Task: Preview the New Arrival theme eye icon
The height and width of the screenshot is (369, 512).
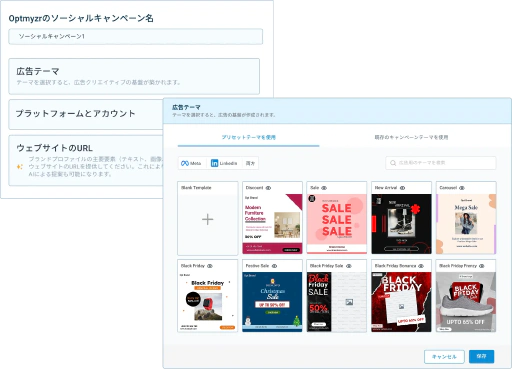Action: click(402, 188)
